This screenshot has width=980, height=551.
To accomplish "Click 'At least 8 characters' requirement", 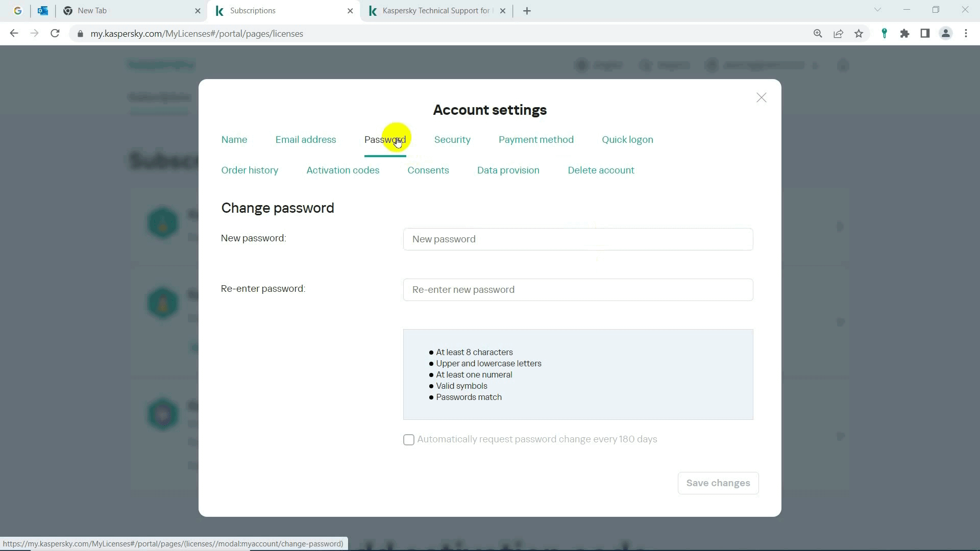I will [474, 353].
